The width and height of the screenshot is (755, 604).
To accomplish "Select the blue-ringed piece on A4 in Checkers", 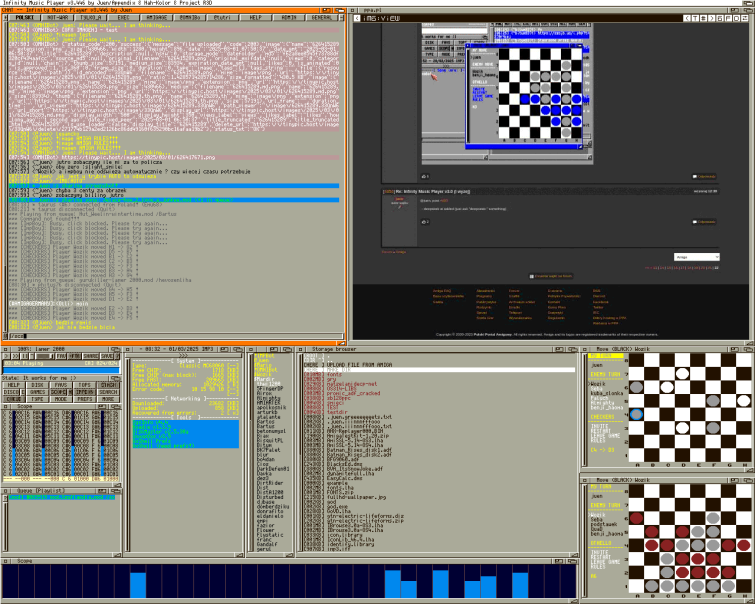I will point(637,414).
